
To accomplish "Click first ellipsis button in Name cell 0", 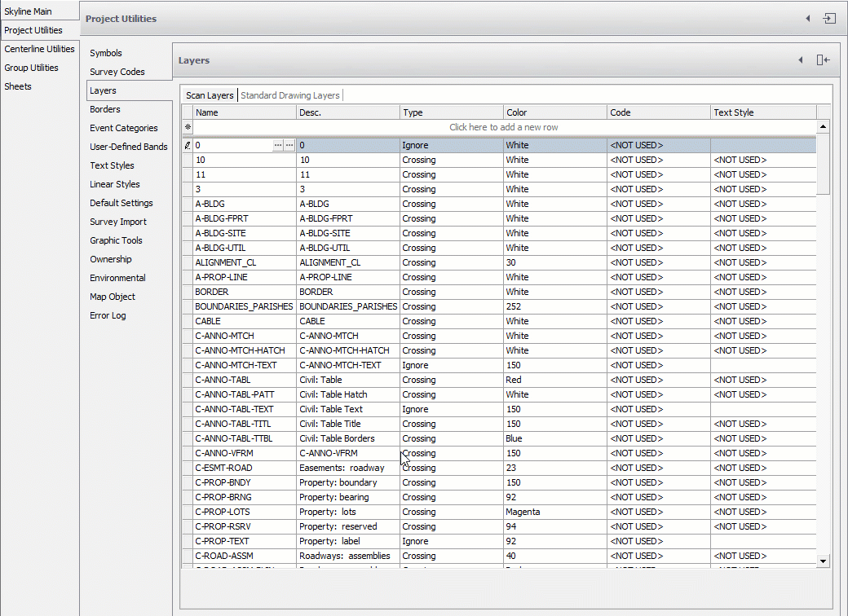I will point(278,145).
